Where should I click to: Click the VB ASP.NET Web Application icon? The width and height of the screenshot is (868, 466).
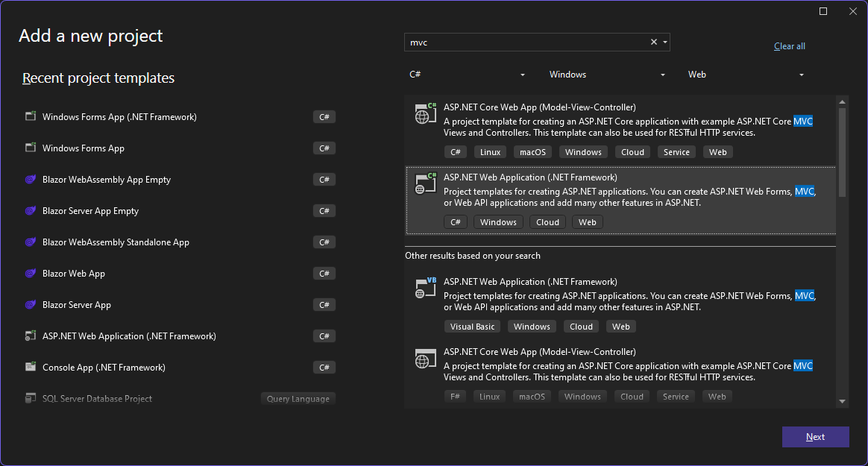pyautogui.click(x=425, y=289)
